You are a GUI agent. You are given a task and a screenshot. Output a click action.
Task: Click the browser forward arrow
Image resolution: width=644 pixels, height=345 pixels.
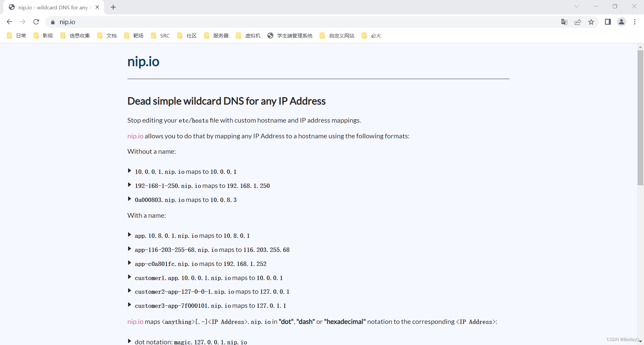coord(22,22)
